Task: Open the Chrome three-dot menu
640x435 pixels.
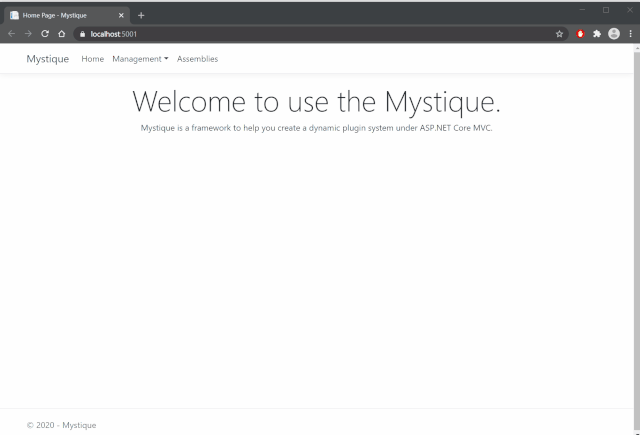Action: pyautogui.click(x=631, y=34)
